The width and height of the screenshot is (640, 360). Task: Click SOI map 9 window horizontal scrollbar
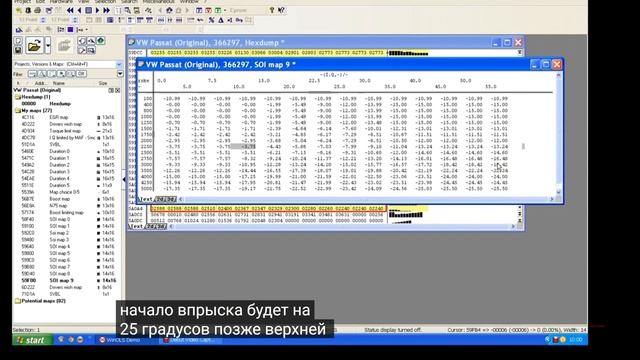pos(366,199)
